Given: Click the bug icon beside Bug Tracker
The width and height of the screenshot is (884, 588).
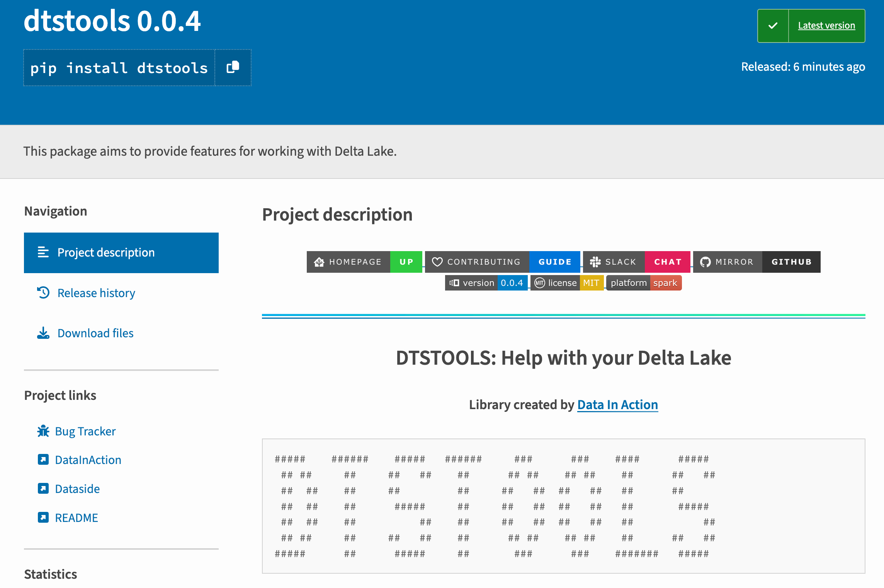Looking at the screenshot, I should tap(43, 431).
